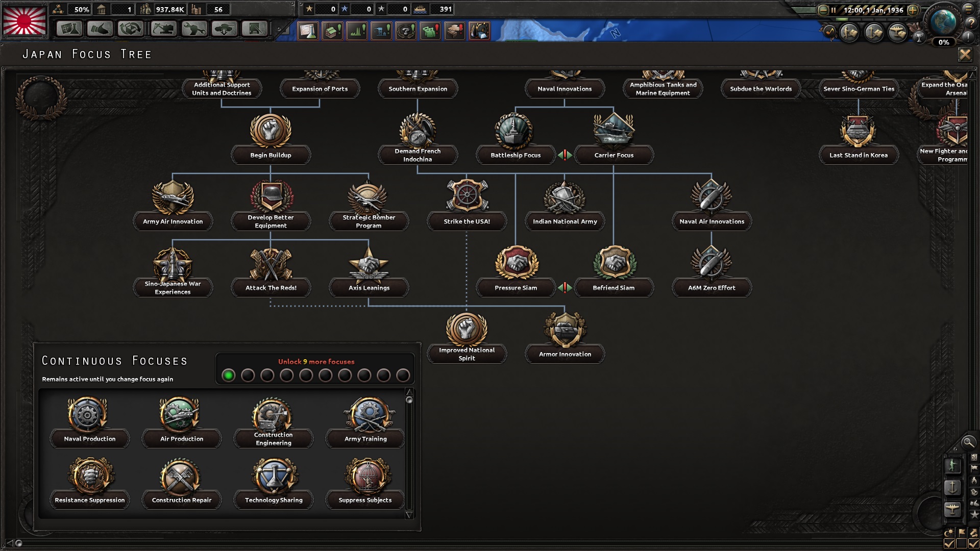This screenshot has height=551, width=980.
Task: Open the find magnifying glass button
Action: (x=968, y=442)
